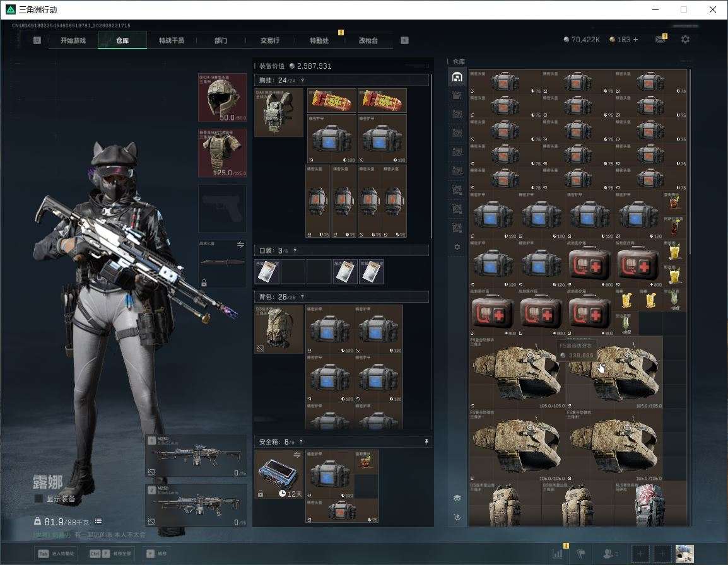Select the backpack item thumbnail
The image size is (728, 565).
point(279,329)
